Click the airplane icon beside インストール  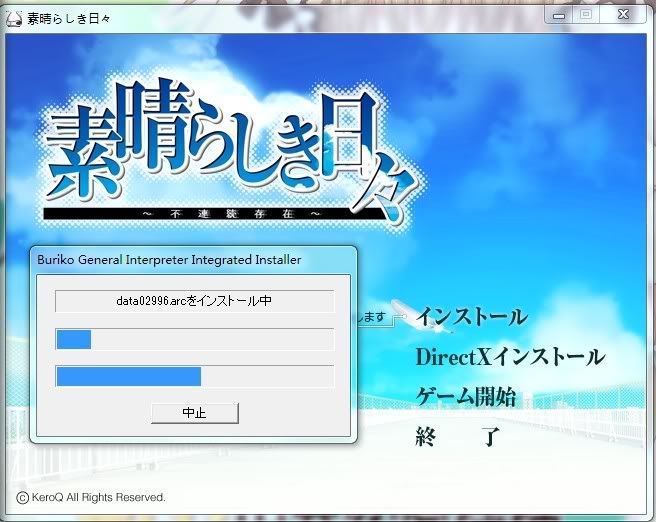tap(422, 317)
